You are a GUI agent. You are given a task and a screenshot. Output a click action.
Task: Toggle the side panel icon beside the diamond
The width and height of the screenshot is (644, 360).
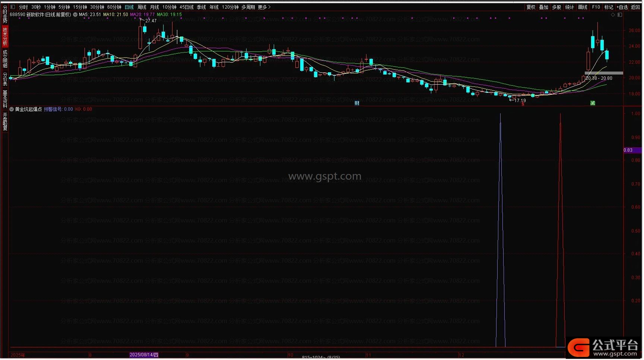click(620, 15)
